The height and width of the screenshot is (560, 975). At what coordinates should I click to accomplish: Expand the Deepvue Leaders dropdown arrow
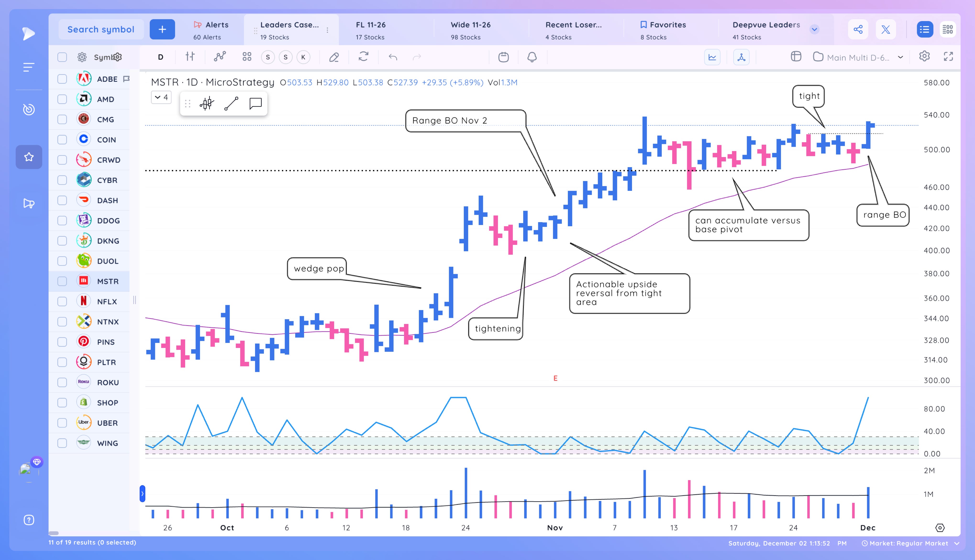(x=814, y=29)
